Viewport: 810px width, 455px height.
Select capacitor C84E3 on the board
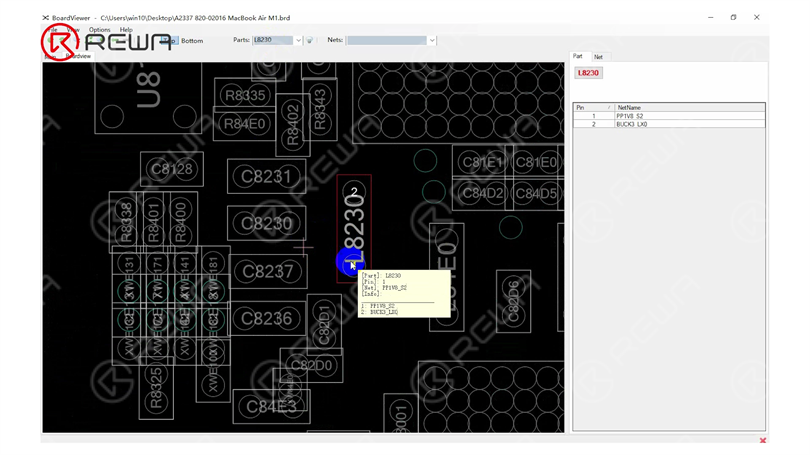pos(271,406)
